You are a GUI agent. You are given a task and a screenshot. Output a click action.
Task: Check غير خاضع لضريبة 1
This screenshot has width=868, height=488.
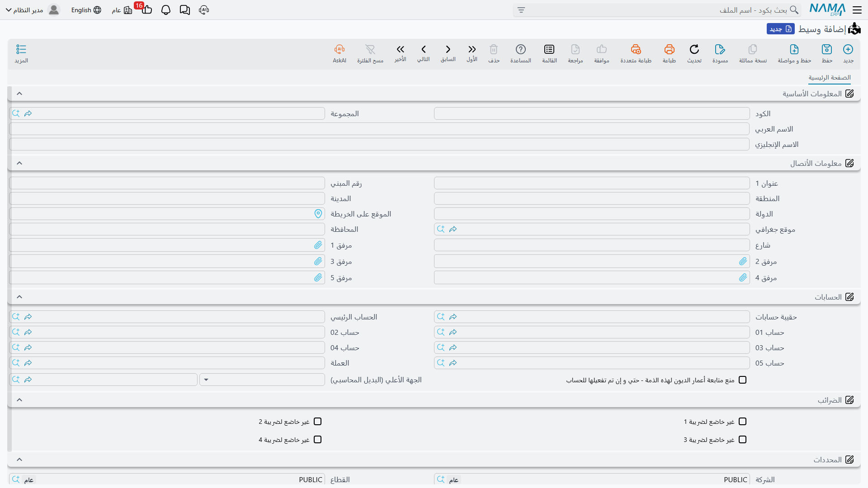pyautogui.click(x=742, y=422)
